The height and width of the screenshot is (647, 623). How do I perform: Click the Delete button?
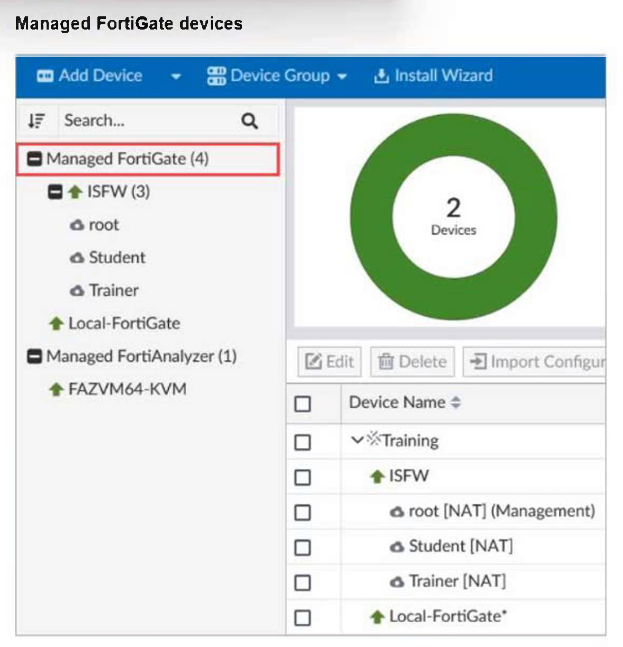[412, 362]
